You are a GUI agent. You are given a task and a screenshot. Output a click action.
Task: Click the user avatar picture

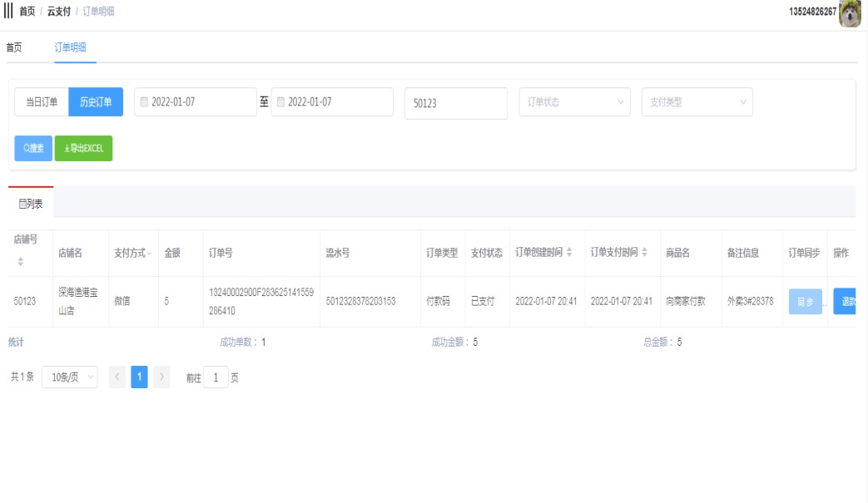850,13
